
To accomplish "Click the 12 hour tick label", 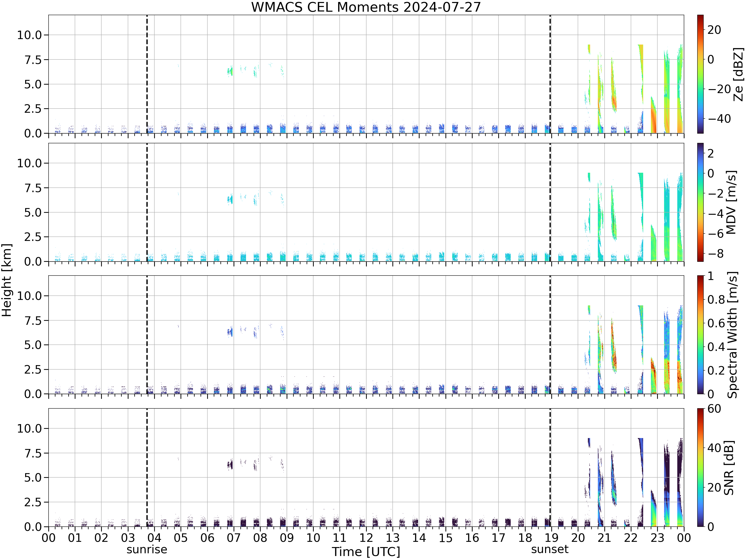I will [x=366, y=538].
